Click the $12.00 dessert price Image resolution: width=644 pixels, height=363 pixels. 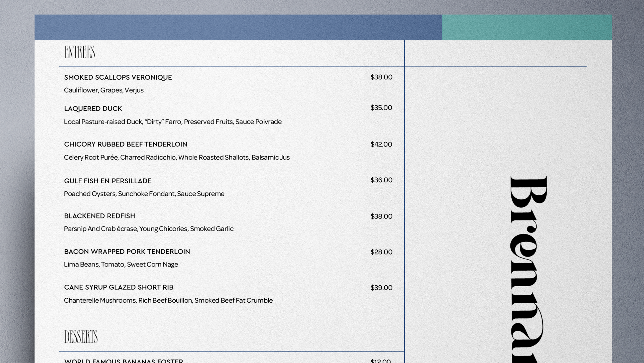coord(380,361)
